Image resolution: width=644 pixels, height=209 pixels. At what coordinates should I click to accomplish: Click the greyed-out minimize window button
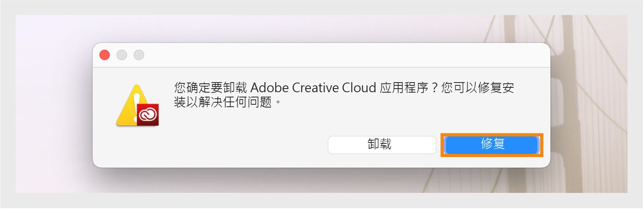click(x=122, y=55)
